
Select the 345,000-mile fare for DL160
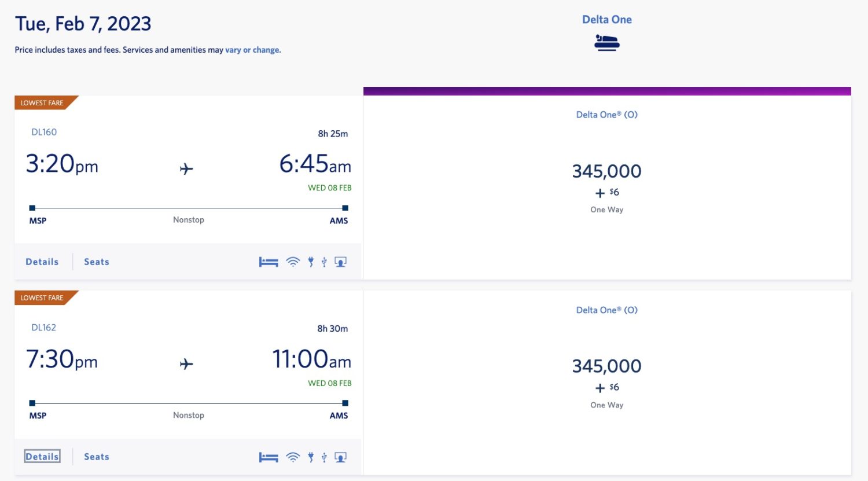[606, 171]
